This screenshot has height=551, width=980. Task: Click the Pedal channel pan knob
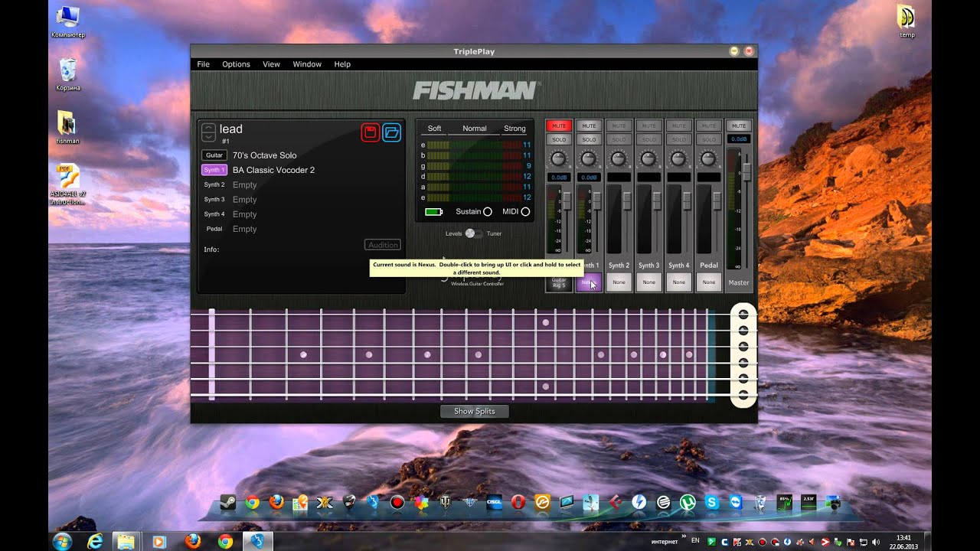pyautogui.click(x=709, y=158)
